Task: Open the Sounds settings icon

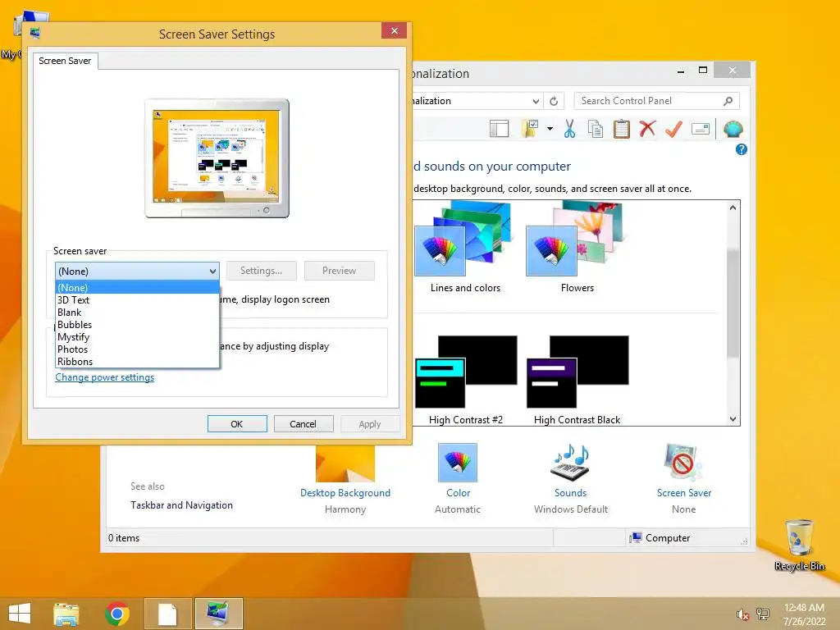Action: coord(571,463)
